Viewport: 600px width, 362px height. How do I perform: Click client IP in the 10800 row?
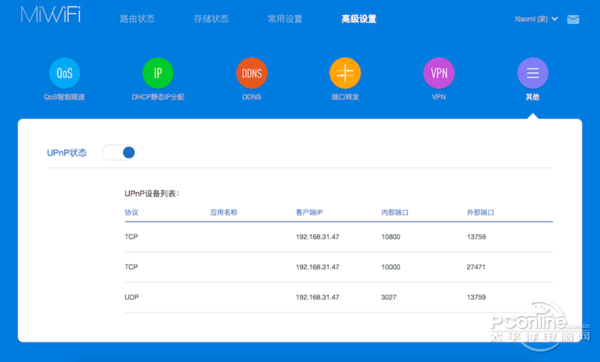(318, 237)
